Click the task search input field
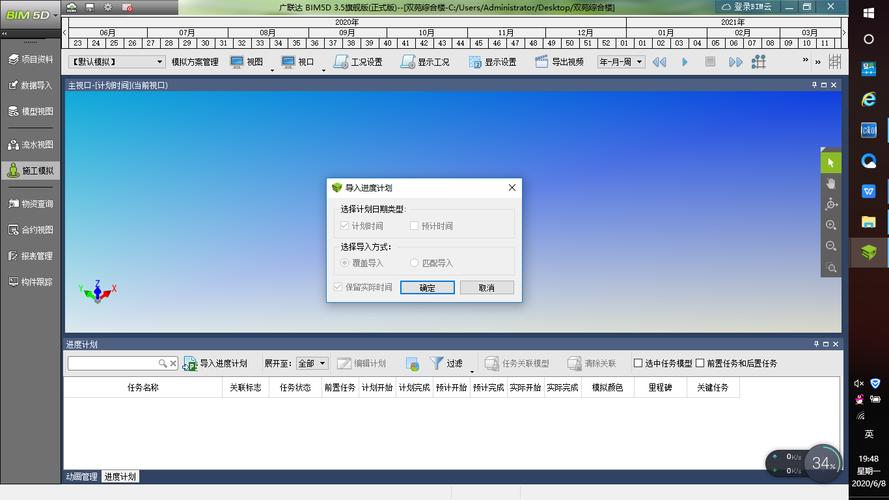 [112, 364]
